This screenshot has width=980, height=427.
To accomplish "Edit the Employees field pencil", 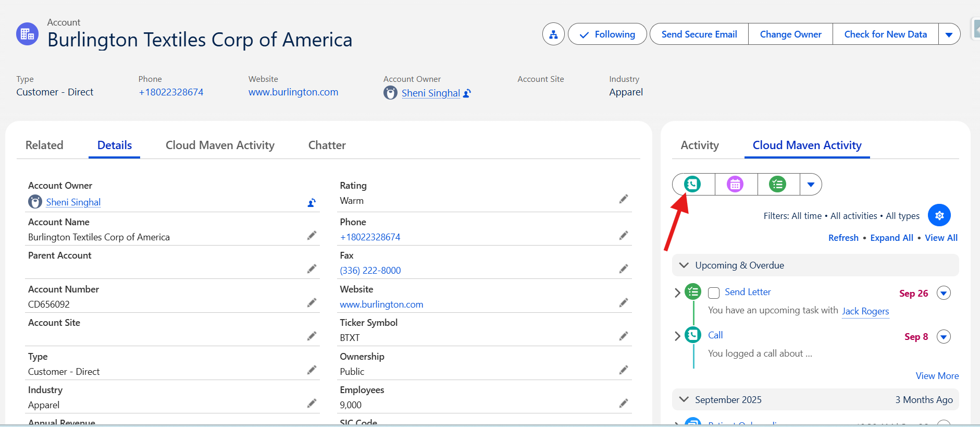I will click(623, 404).
